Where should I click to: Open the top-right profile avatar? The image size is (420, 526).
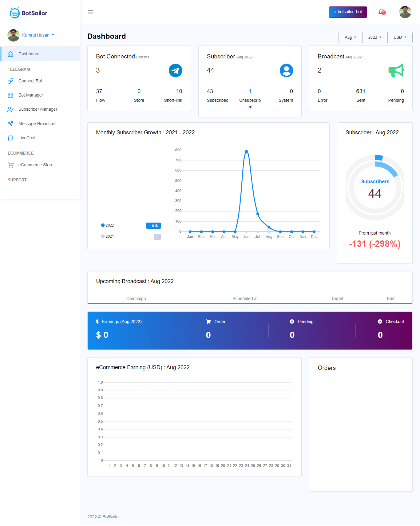coord(405,12)
